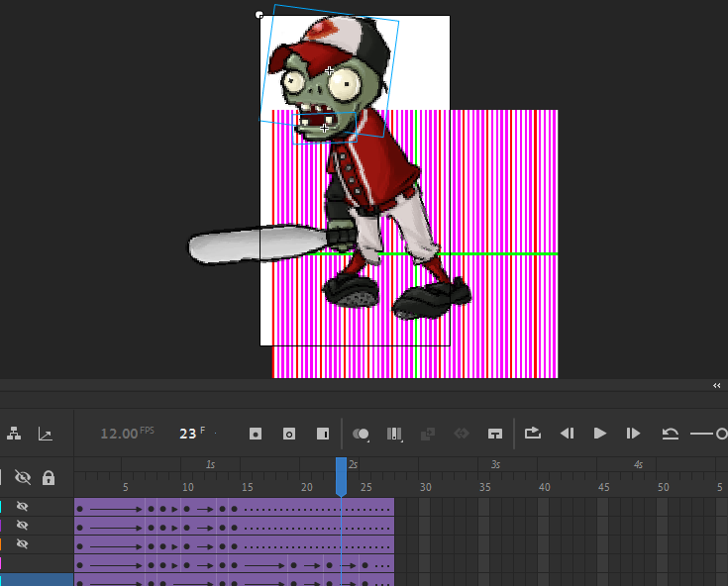The width and height of the screenshot is (728, 586).
Task: Click the create tween icon
Action: click(x=427, y=434)
